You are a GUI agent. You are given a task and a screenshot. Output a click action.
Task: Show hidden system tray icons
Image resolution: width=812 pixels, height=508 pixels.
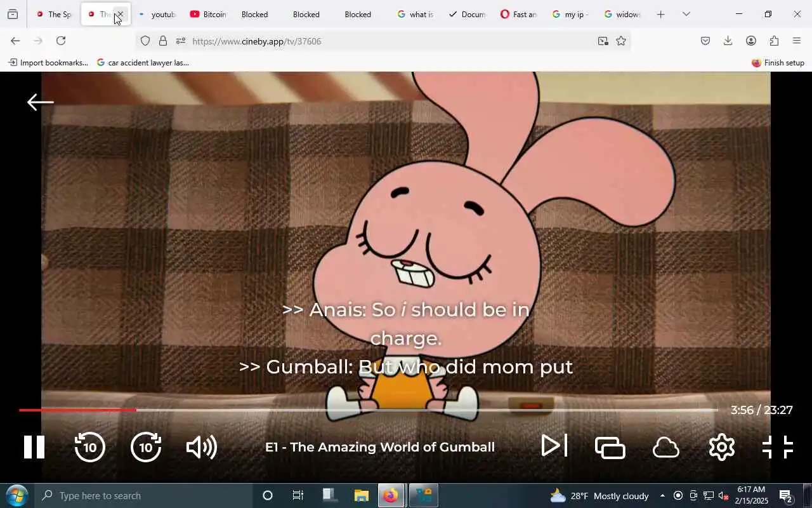point(662,496)
